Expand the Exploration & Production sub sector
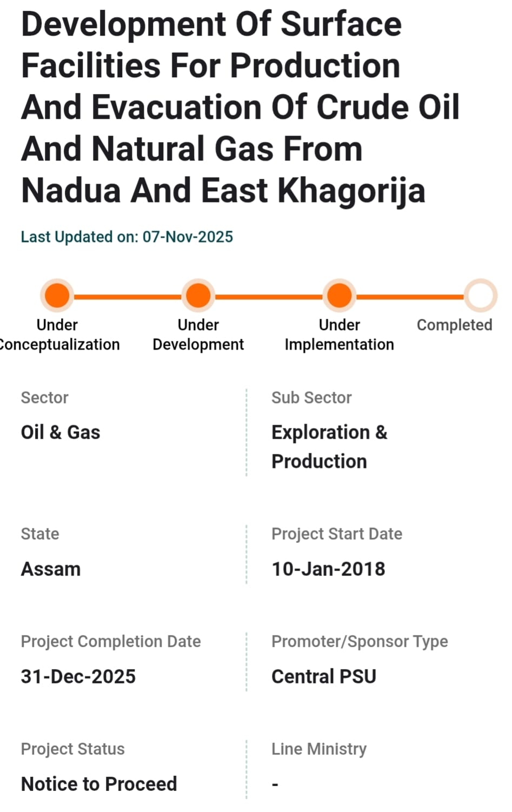 [329, 447]
